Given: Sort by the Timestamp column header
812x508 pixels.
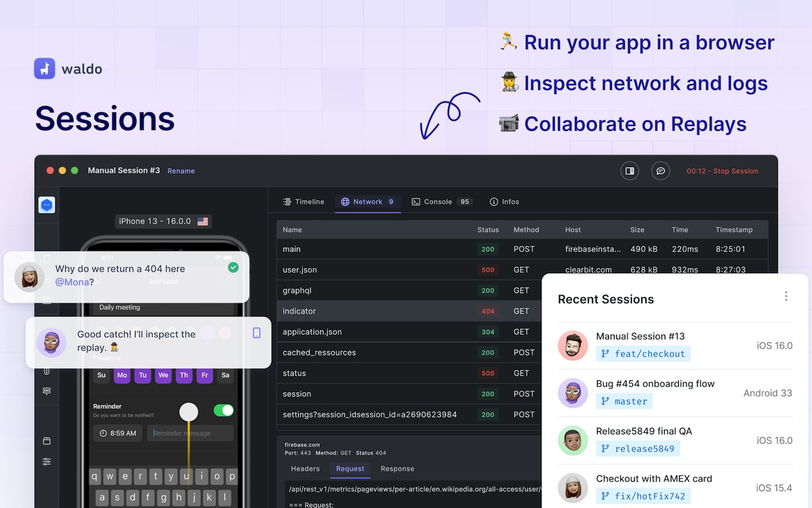Looking at the screenshot, I should 734,230.
